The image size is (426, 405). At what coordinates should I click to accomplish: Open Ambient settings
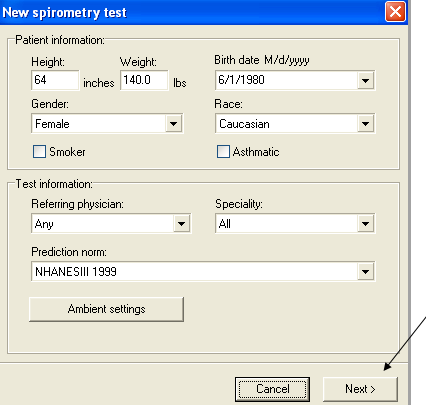pos(107,309)
